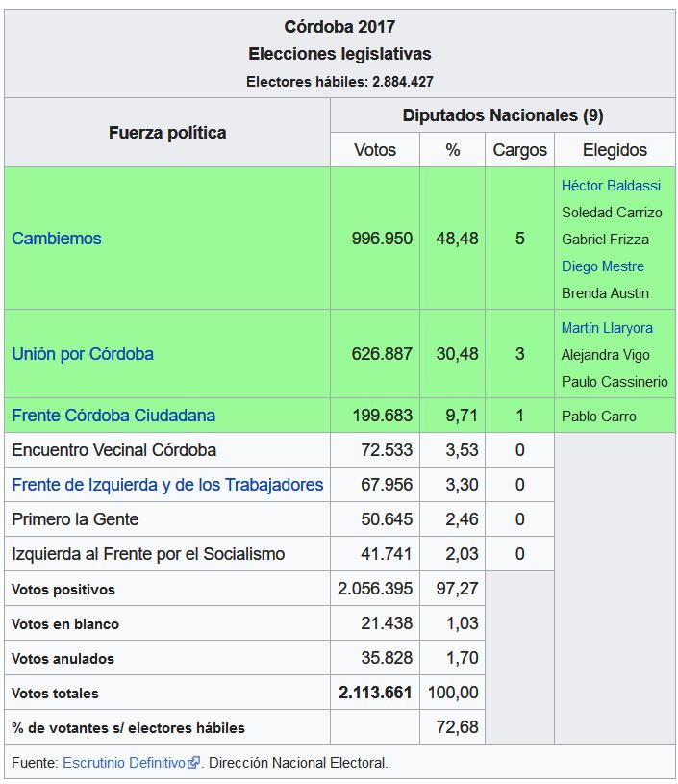Click the Votos totales value 2.113.661
The width and height of the screenshot is (678, 784).
(x=375, y=693)
